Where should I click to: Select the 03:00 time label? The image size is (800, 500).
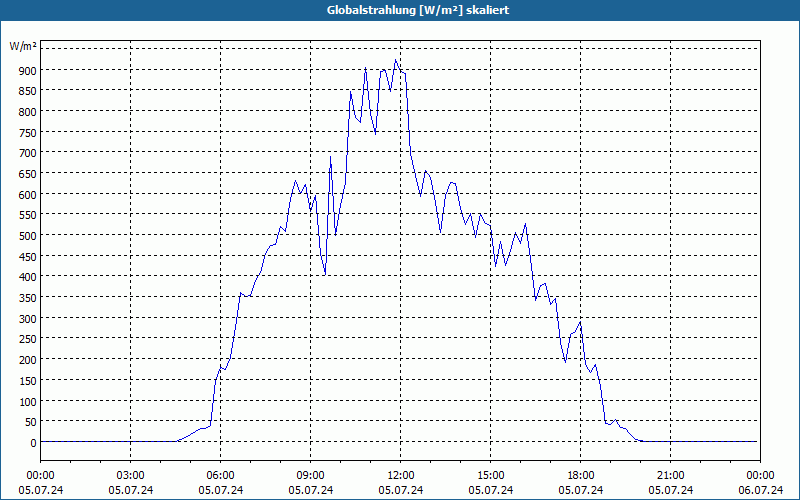(131, 476)
